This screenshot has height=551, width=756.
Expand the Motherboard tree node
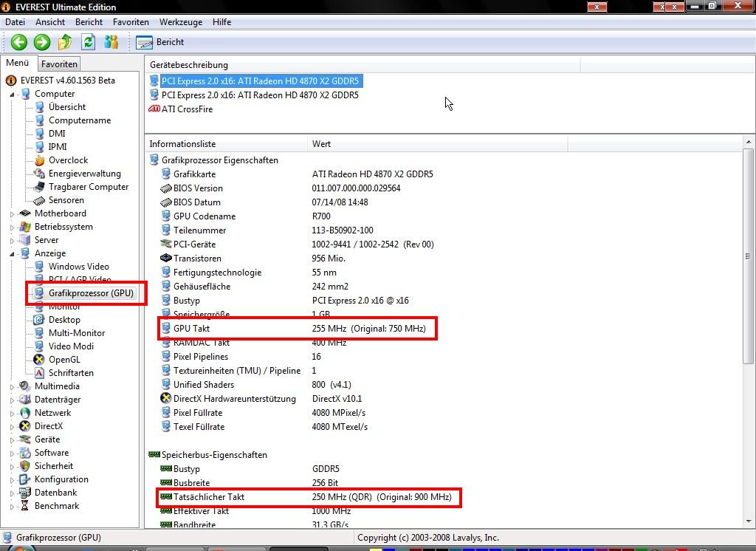click(x=12, y=213)
